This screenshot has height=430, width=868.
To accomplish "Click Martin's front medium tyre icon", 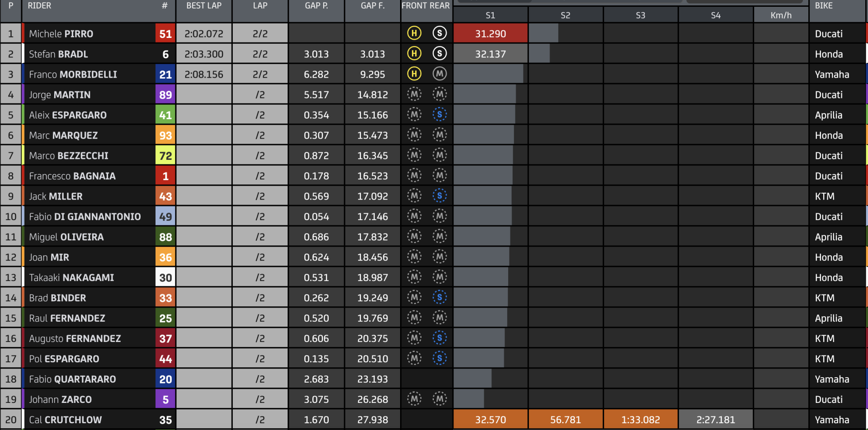I will 414,94.
